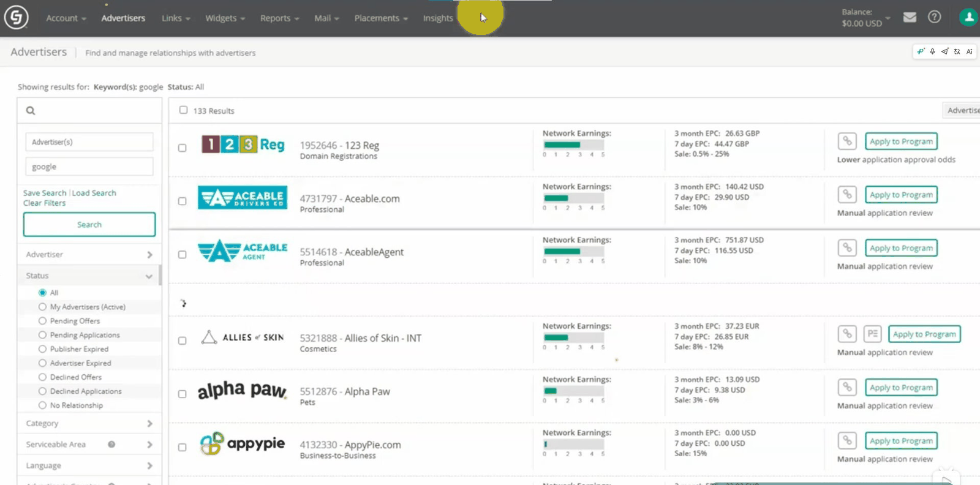Viewport: 980px width, 485px height.
Task: Click the Load Search link
Action: [94, 193]
